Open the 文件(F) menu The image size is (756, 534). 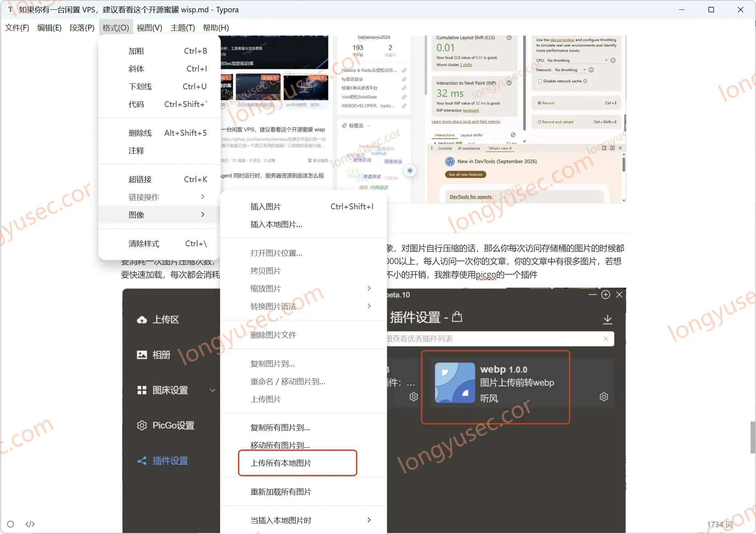tap(17, 28)
